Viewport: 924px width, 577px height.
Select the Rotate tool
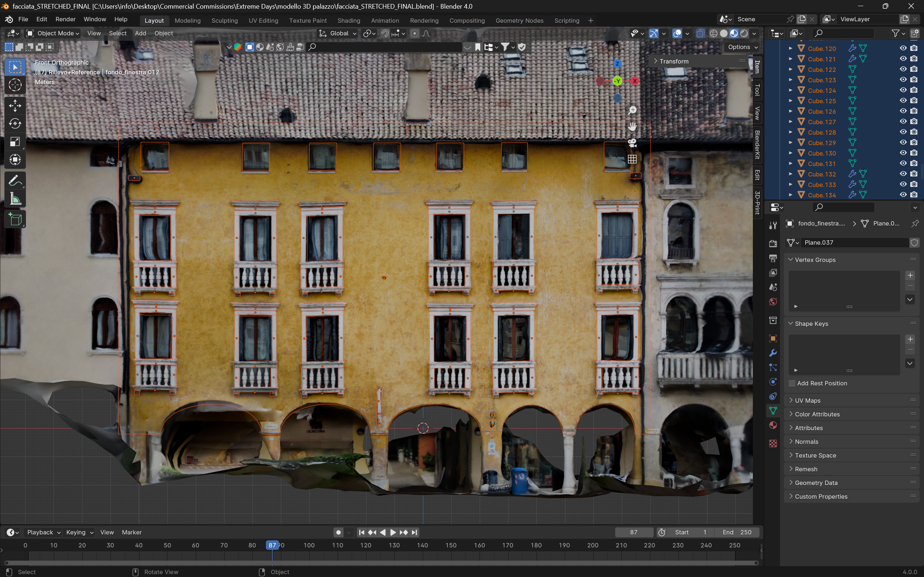click(x=15, y=124)
